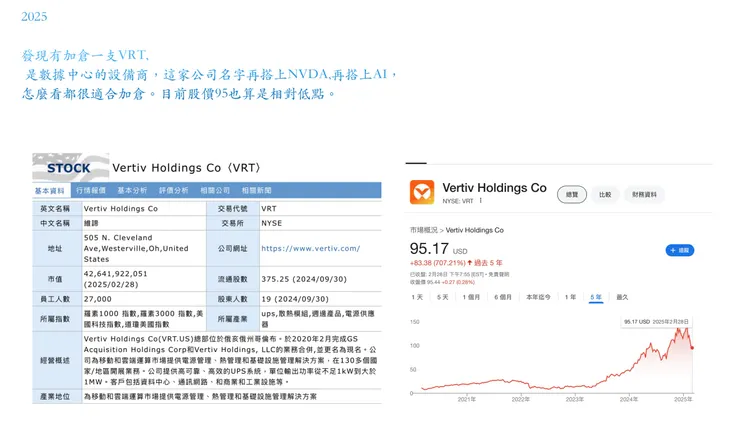Switch to the 基本分析 tab
The image size is (740, 429).
pyautogui.click(x=132, y=190)
